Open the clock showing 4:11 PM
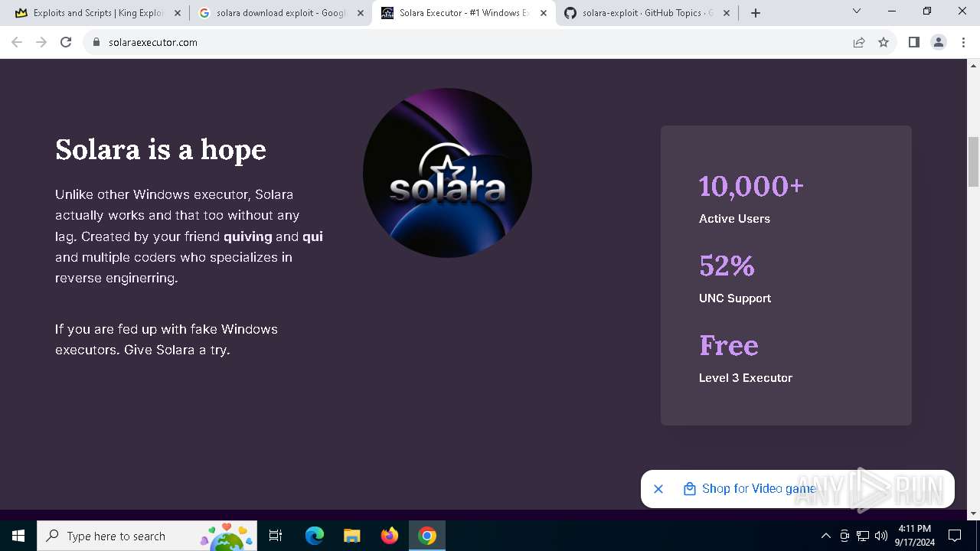Screen dimensions: 980x551 [914, 536]
